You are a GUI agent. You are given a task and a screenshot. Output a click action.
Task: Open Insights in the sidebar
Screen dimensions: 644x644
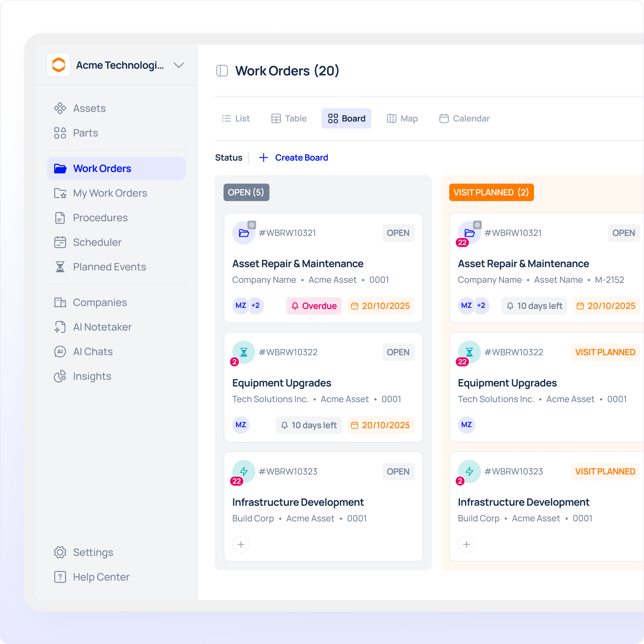tap(92, 376)
